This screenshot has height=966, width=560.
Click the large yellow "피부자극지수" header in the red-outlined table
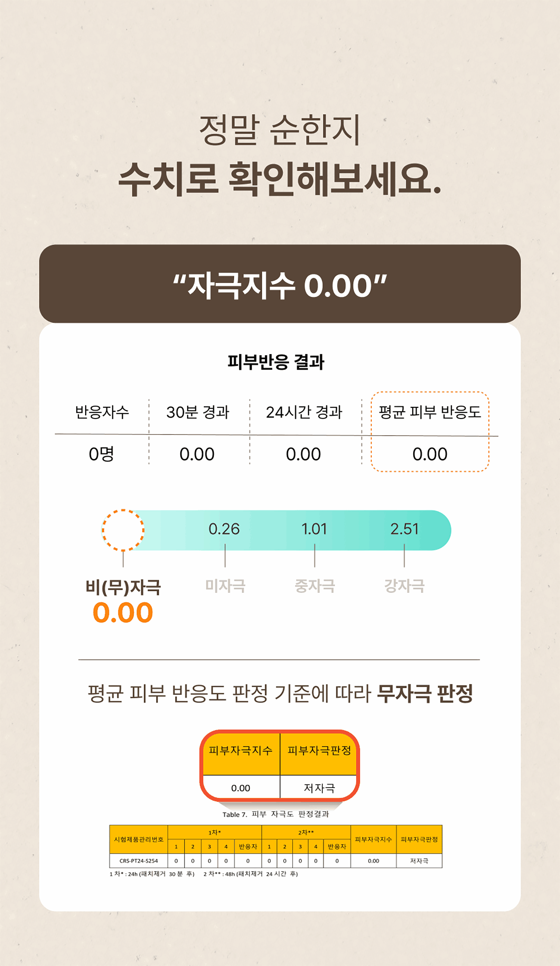(x=240, y=750)
